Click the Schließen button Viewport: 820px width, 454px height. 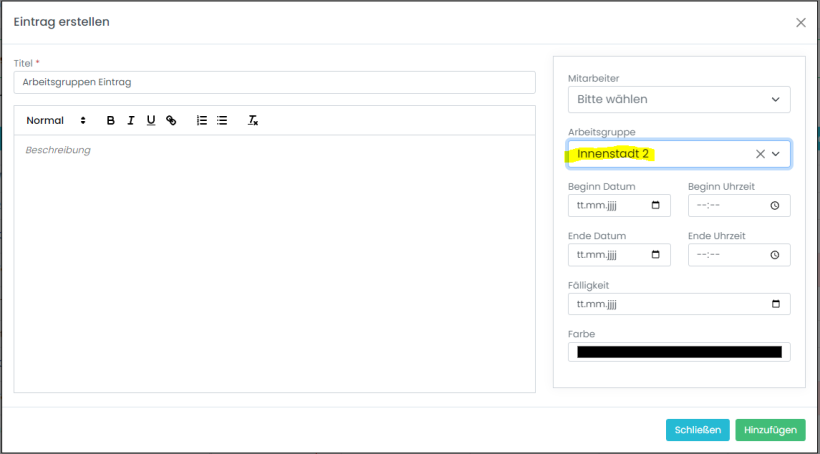click(x=697, y=430)
